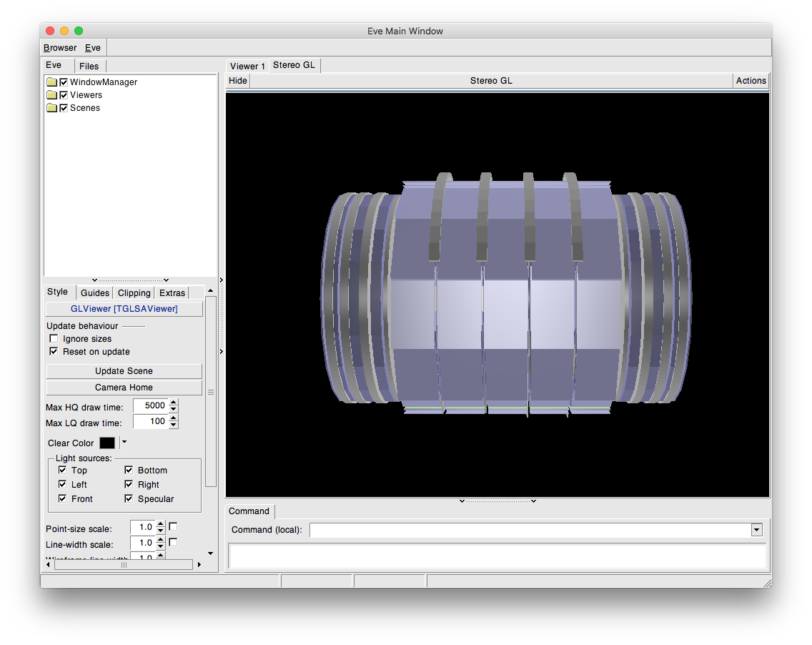
Task: Decrease Max LQ draw time with down arrow
Action: click(174, 425)
